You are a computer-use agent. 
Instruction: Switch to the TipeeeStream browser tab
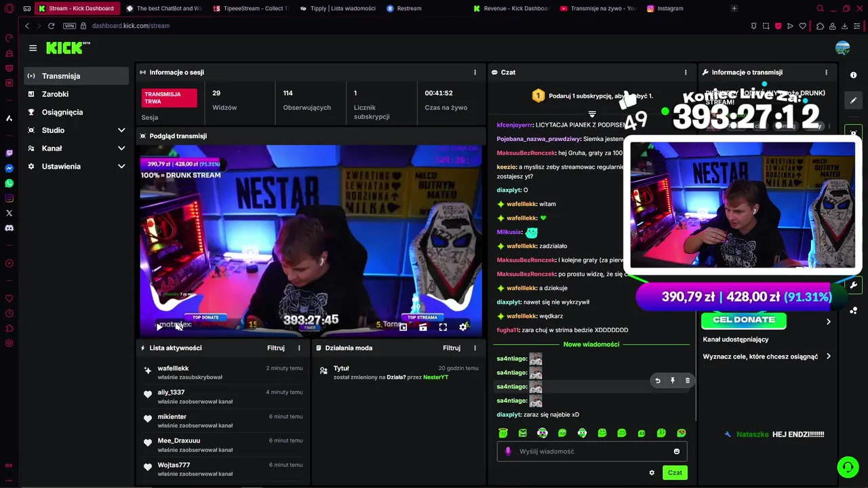pyautogui.click(x=250, y=8)
